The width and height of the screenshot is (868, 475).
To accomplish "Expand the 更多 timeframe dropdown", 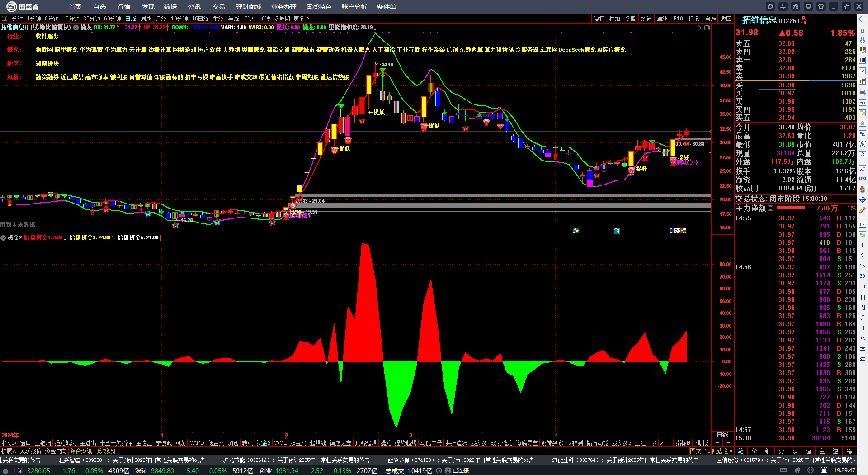I will [301, 19].
